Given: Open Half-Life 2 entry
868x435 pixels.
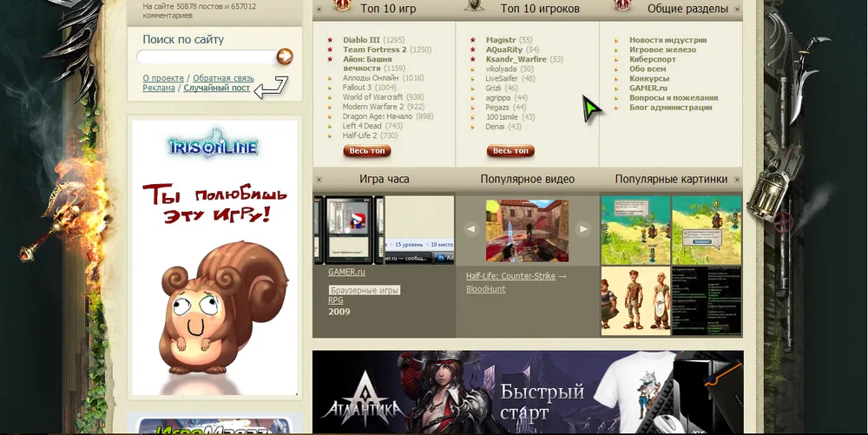Looking at the screenshot, I should 360,135.
